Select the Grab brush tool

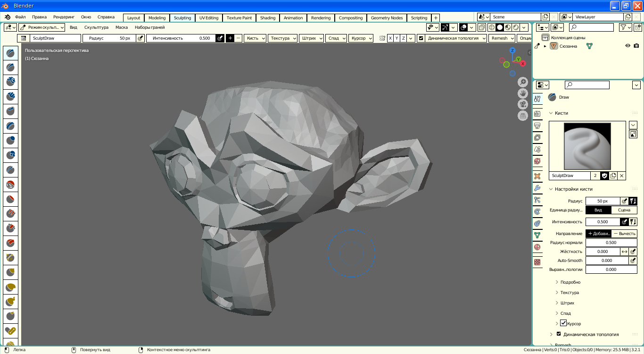click(10, 272)
